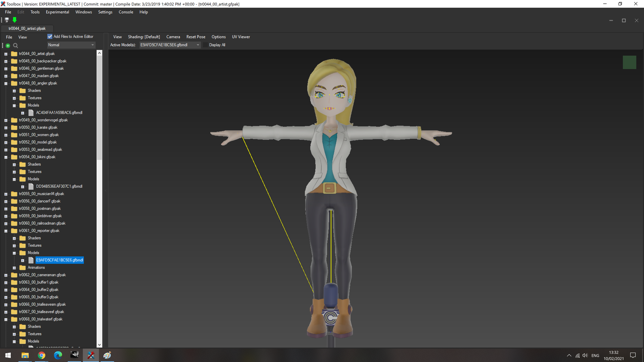Image resolution: width=644 pixels, height=362 pixels.
Task: Expand the E9AFD5CFAE1BC5E6.gfbmdl node
Action: [x=22, y=260]
